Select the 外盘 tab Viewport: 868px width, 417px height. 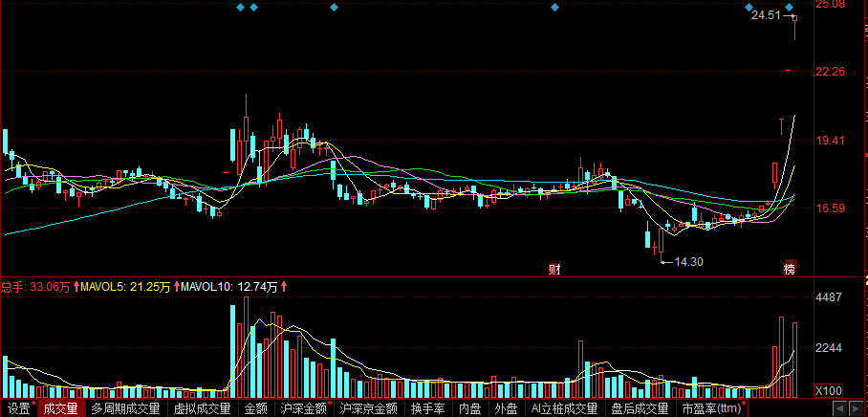pos(506,409)
